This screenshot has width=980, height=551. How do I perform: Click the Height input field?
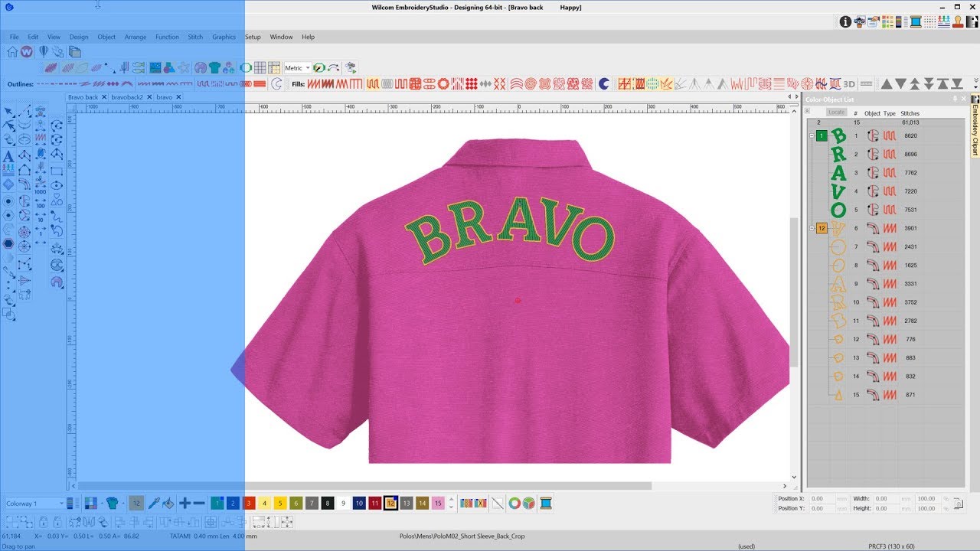[887, 508]
